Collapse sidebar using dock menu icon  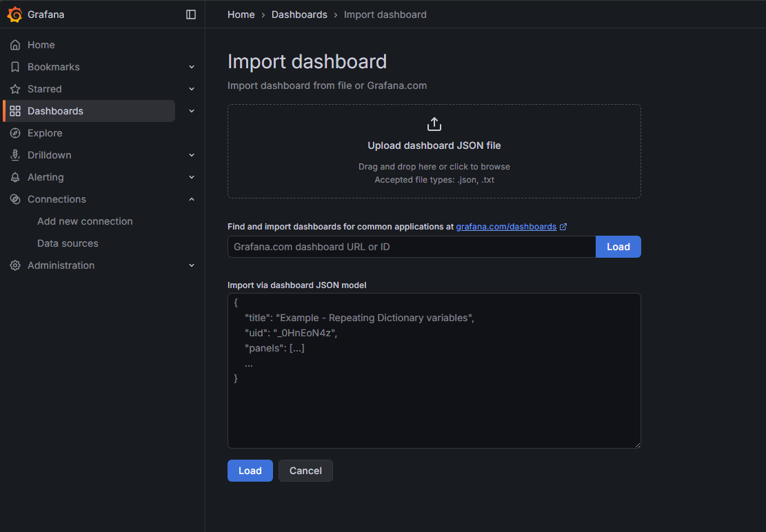(x=191, y=14)
